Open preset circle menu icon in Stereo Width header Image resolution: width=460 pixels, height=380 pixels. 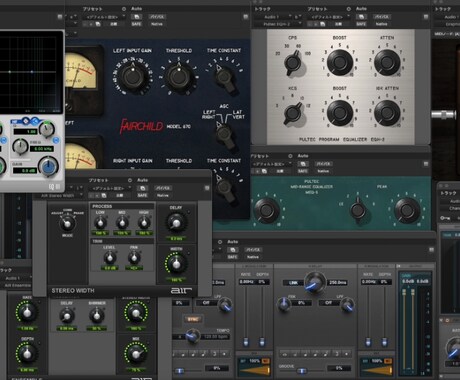pyautogui.click(x=130, y=180)
